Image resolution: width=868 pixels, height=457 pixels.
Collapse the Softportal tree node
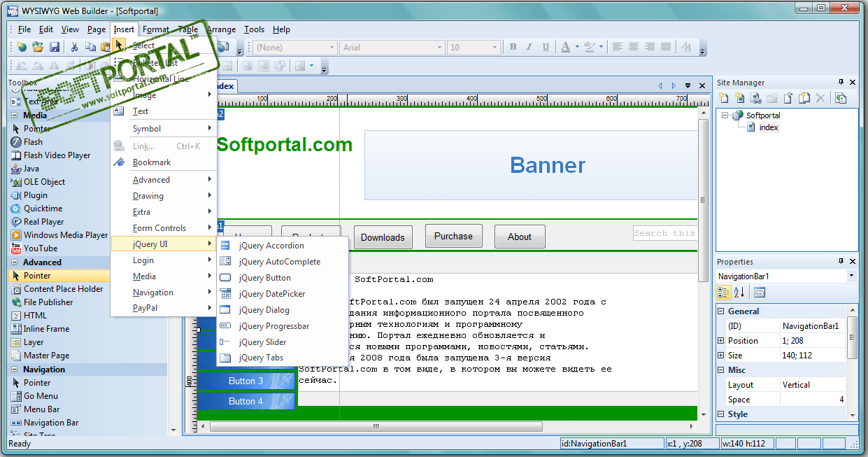[x=725, y=115]
